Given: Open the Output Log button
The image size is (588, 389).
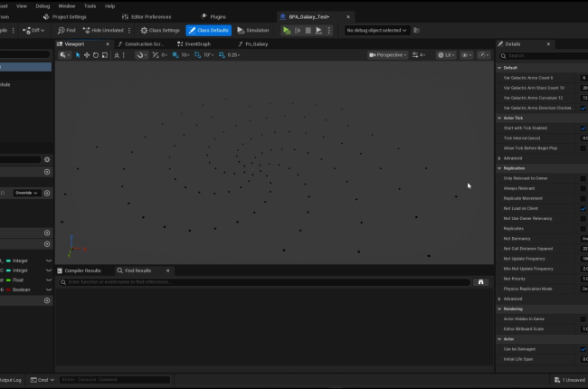Looking at the screenshot, I should (9, 380).
